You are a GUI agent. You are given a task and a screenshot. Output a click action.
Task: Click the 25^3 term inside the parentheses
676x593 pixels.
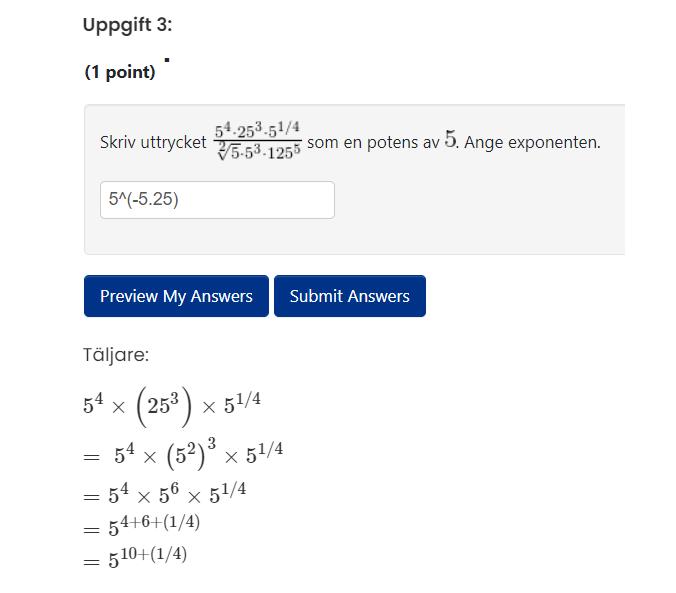point(163,405)
